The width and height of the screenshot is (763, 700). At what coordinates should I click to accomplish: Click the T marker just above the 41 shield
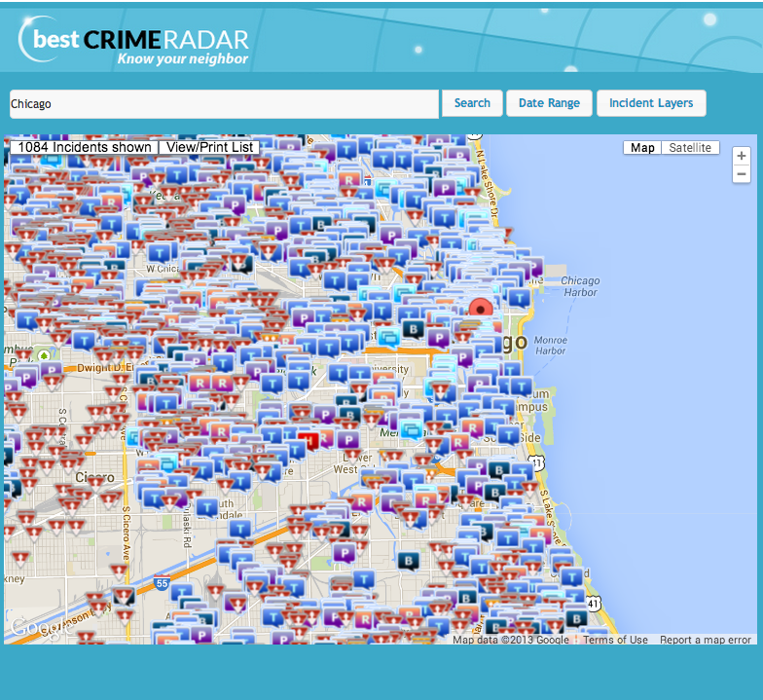pyautogui.click(x=572, y=578)
